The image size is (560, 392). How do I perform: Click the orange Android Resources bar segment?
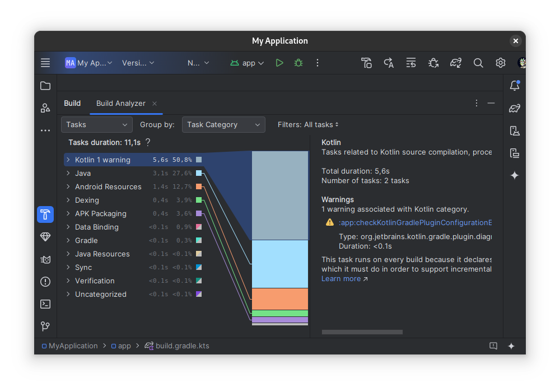tap(280, 299)
